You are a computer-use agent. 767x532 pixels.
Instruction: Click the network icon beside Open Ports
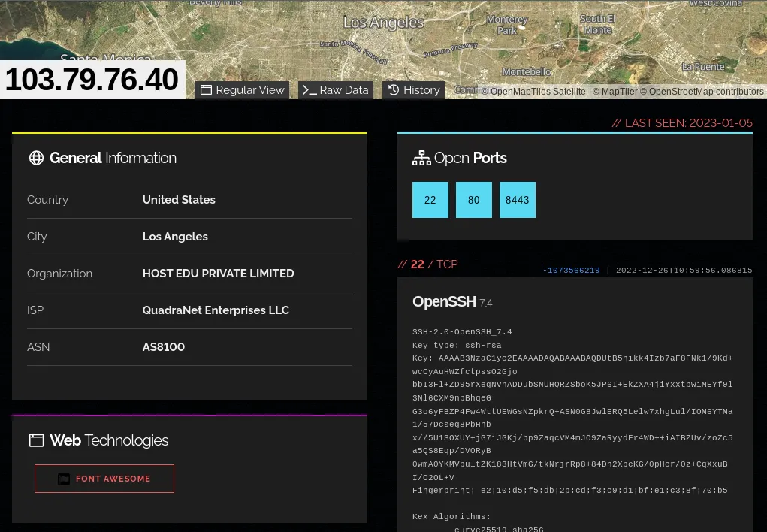421,158
